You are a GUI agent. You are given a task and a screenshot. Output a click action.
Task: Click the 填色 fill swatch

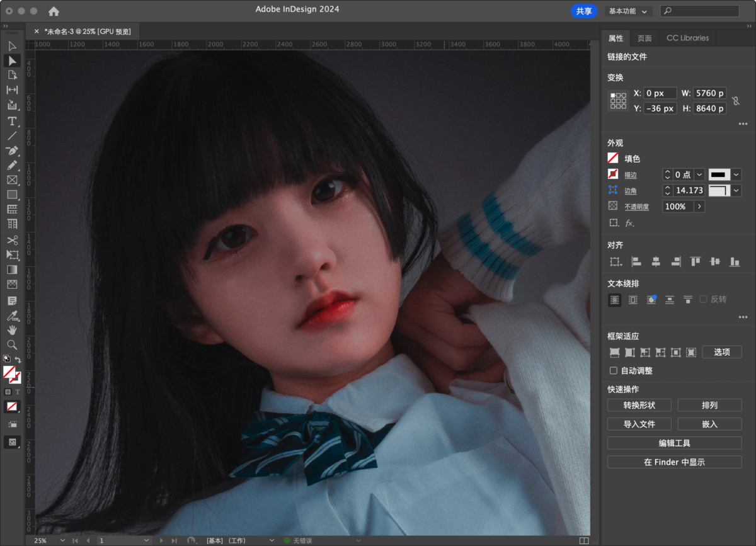click(x=613, y=159)
